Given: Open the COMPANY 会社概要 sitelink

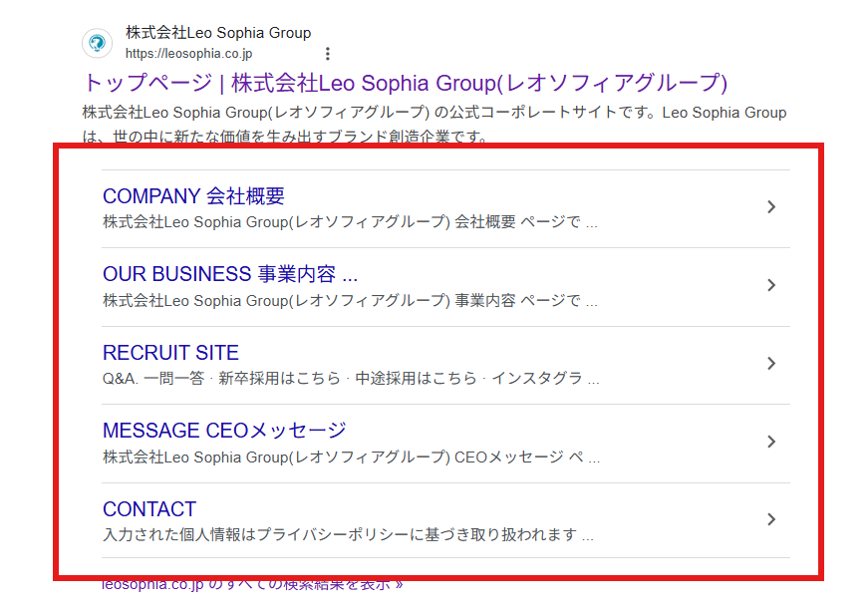Looking at the screenshot, I should (x=193, y=196).
